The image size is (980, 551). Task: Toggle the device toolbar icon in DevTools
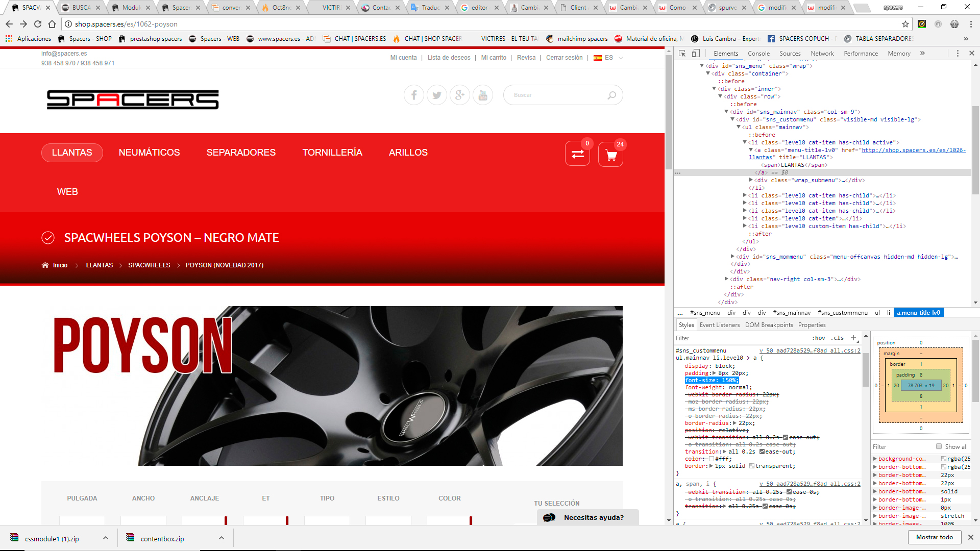click(x=696, y=53)
